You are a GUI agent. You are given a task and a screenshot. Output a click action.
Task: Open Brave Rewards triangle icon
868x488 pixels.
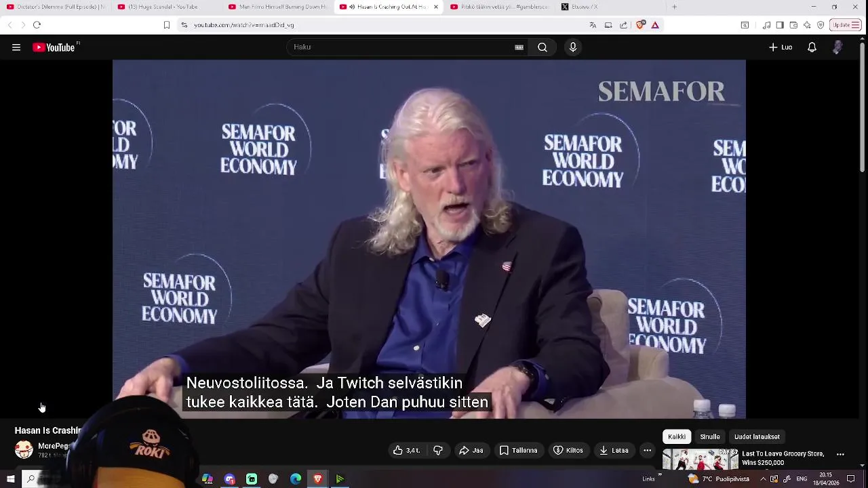click(x=655, y=25)
